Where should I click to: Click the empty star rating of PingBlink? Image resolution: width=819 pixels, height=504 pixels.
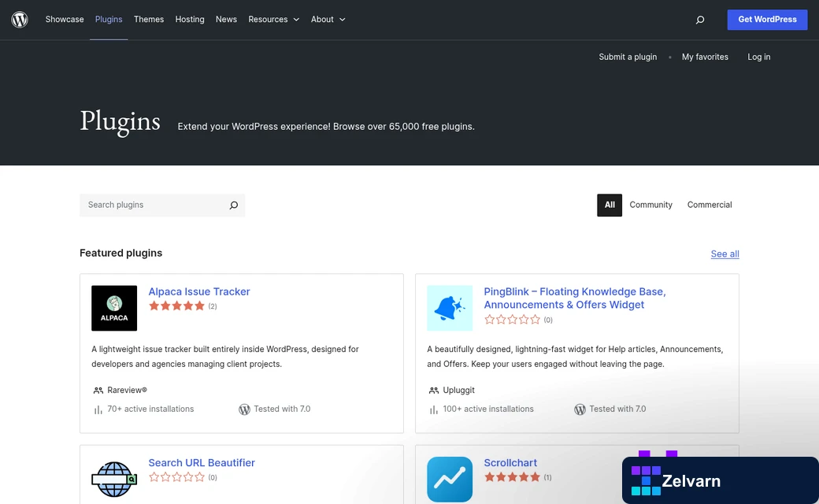tap(512, 320)
